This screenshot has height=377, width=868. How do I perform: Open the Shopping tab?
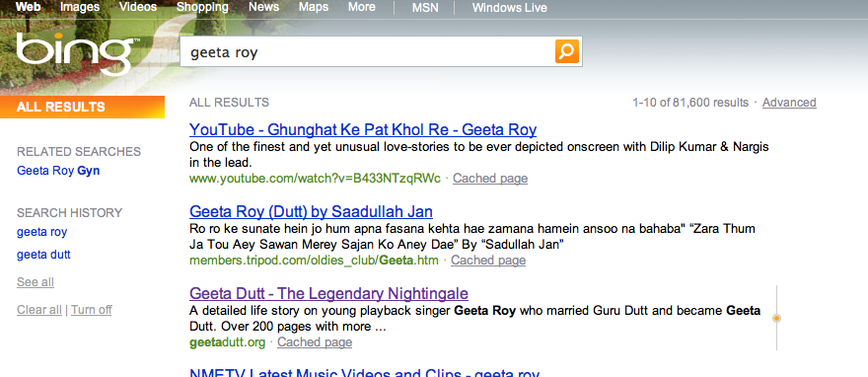[202, 7]
